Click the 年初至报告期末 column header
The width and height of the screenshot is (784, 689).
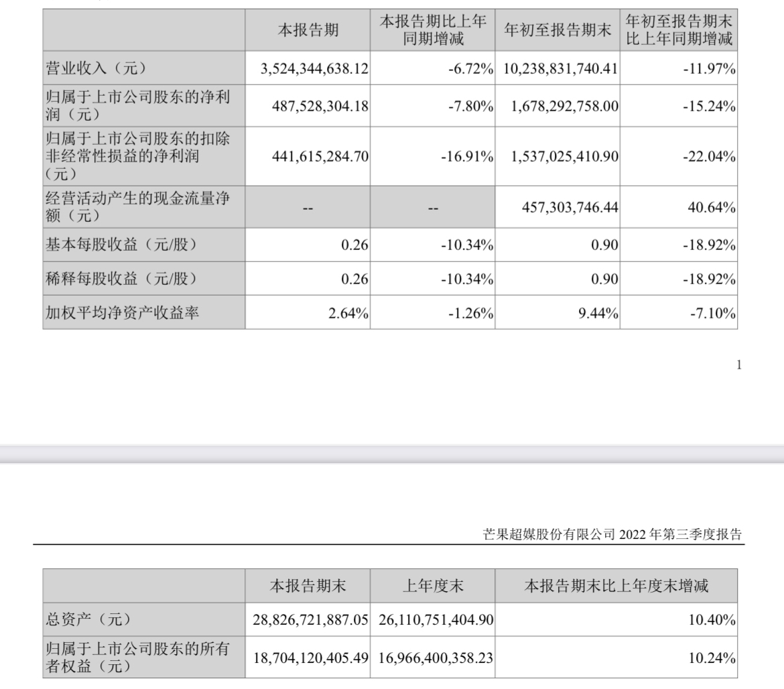point(558,30)
